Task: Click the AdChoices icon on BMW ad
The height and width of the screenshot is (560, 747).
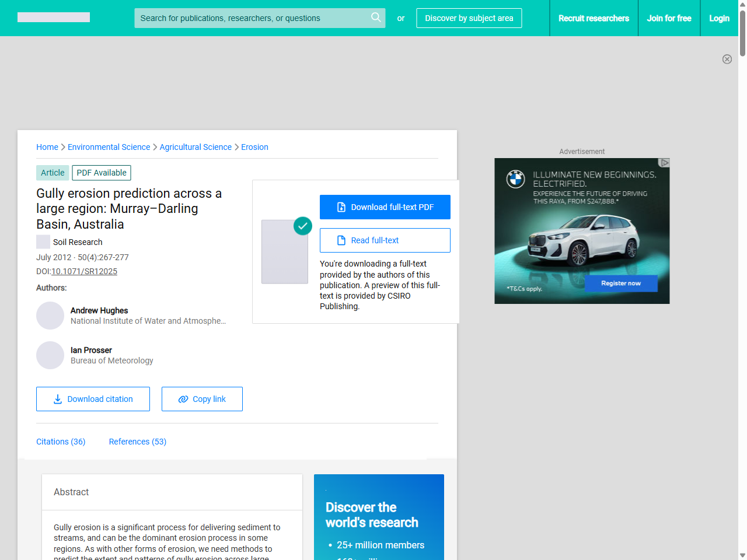Action: tap(664, 163)
